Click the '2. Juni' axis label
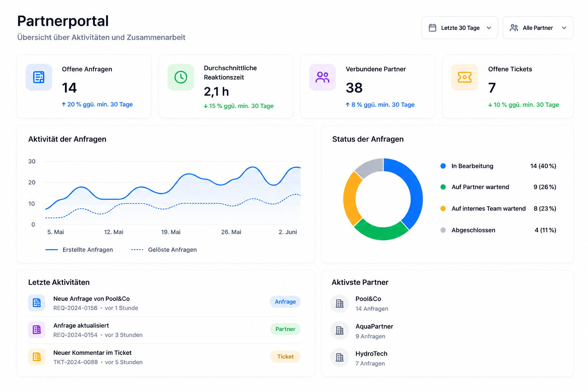The image size is (588, 392). (x=288, y=232)
